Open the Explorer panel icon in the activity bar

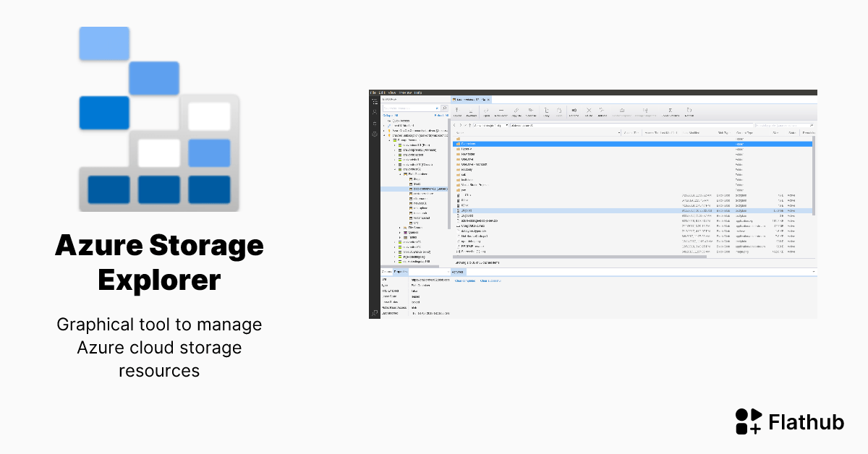373,102
